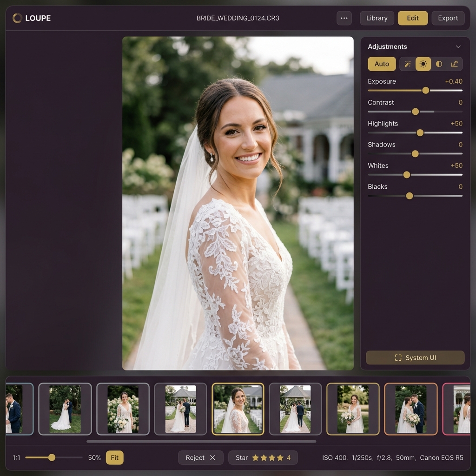Click the second rating star
The image size is (476, 476).
point(264,457)
